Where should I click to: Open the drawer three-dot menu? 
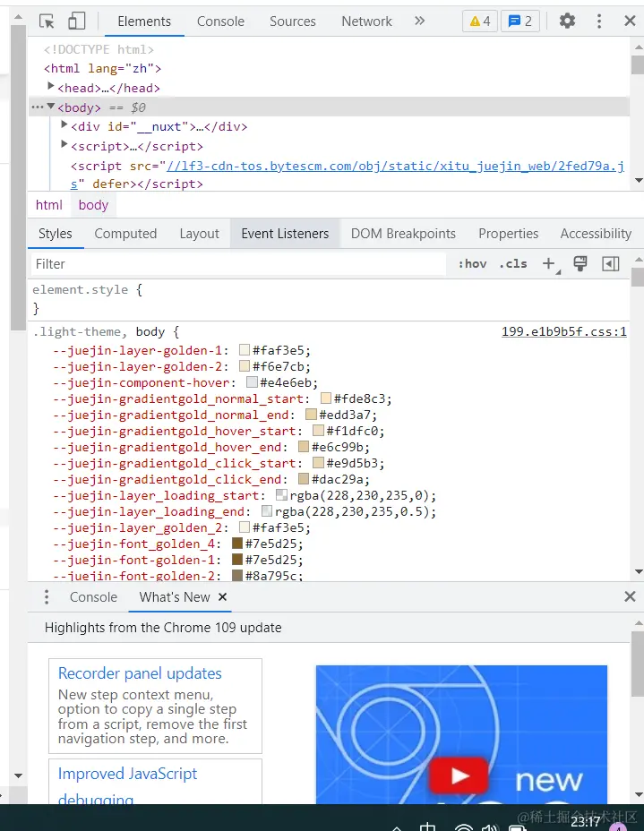point(47,596)
